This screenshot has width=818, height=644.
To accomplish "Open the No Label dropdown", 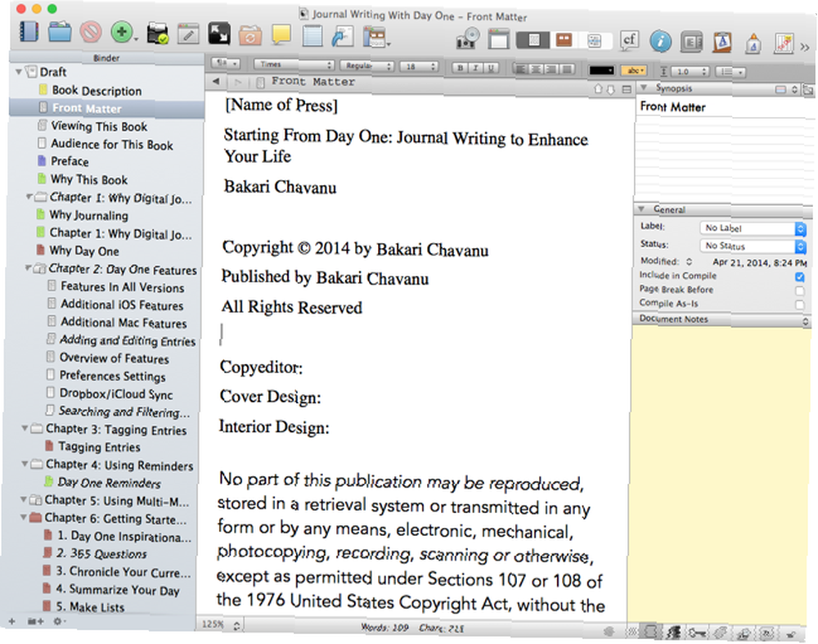I will 753,228.
